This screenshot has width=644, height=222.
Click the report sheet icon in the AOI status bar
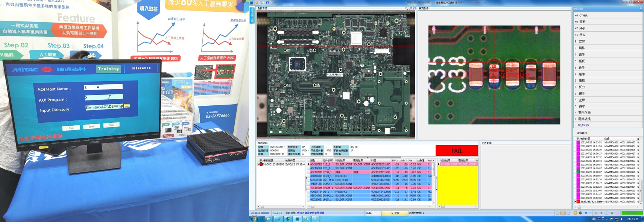pos(606,213)
